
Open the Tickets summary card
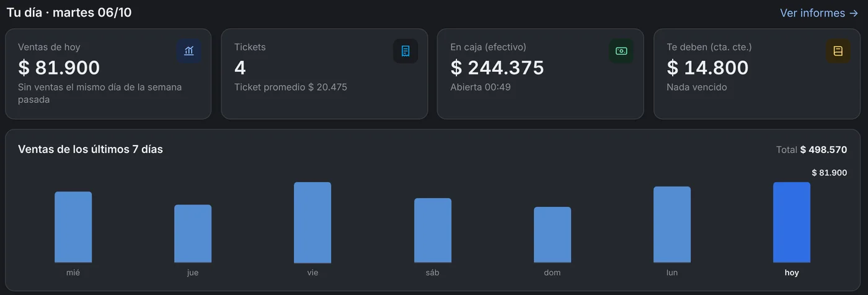324,74
